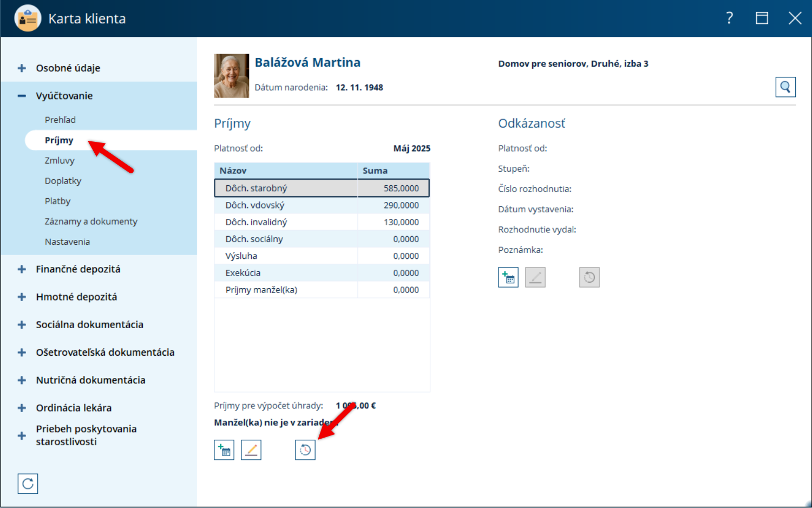
Task: Add new Odkázanosť record with calendar icon
Action: pos(508,277)
